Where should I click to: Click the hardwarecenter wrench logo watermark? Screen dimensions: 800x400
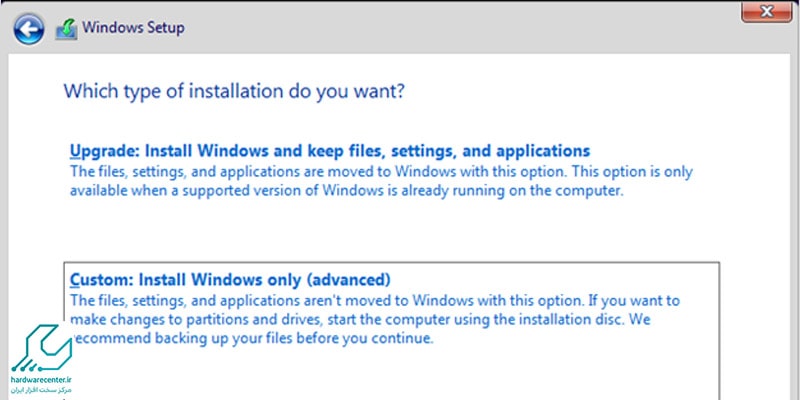41,348
